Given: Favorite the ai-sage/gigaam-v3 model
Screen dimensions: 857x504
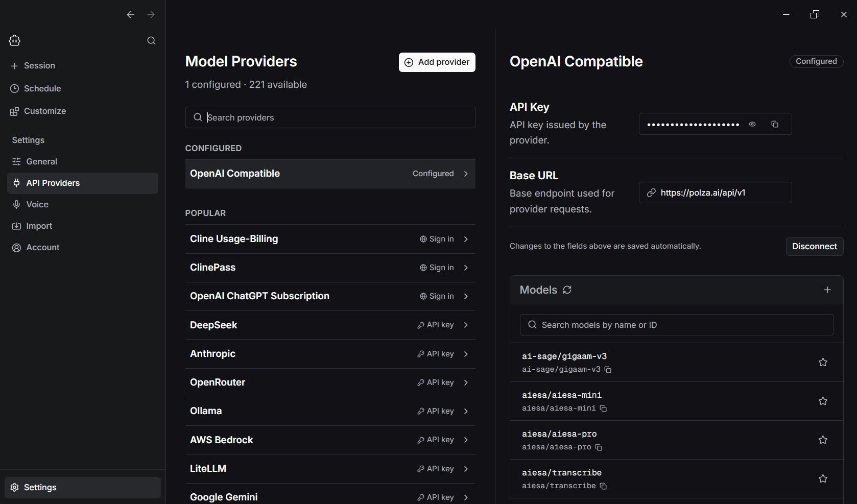Looking at the screenshot, I should (823, 362).
